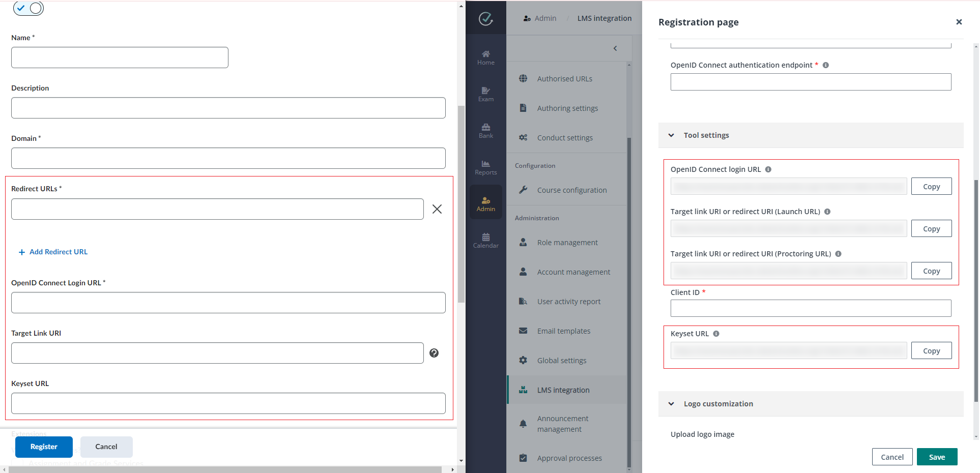Open Account management menu item
Viewport: 980px width, 473px height.
point(567,272)
